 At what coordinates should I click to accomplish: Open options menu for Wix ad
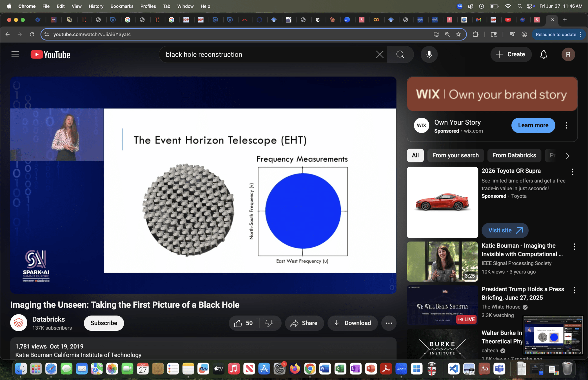566,125
